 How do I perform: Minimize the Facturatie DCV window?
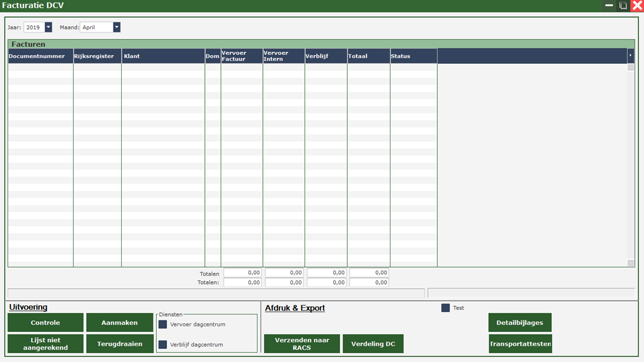coord(609,5)
